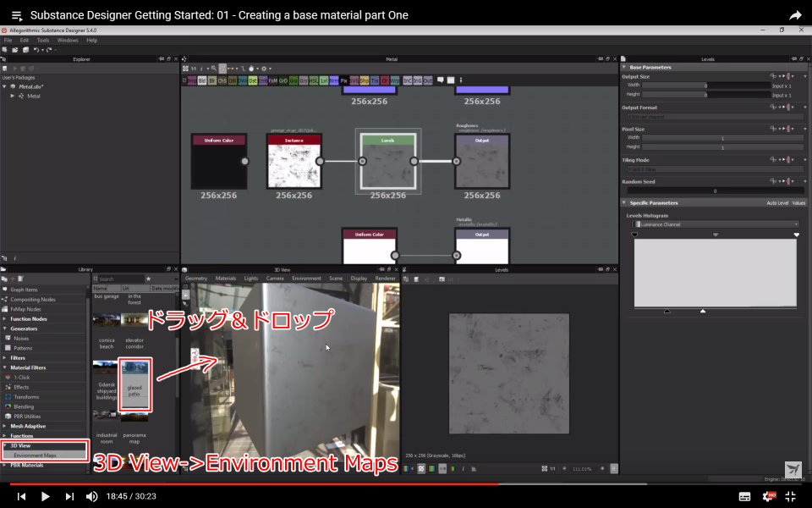Toggle favorites star in Library search
Screen dimensions: 812x508
[x=149, y=279]
